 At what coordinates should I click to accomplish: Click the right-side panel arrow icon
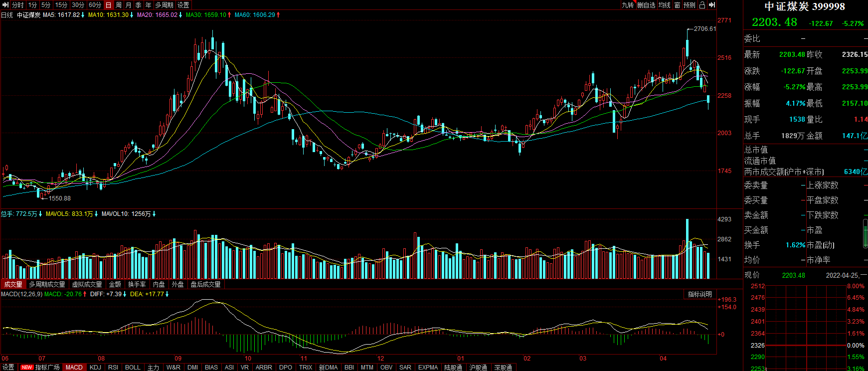pos(712,5)
